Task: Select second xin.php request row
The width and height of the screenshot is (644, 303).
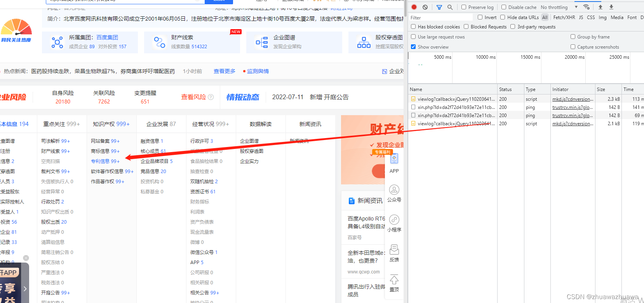Action: [526, 116]
